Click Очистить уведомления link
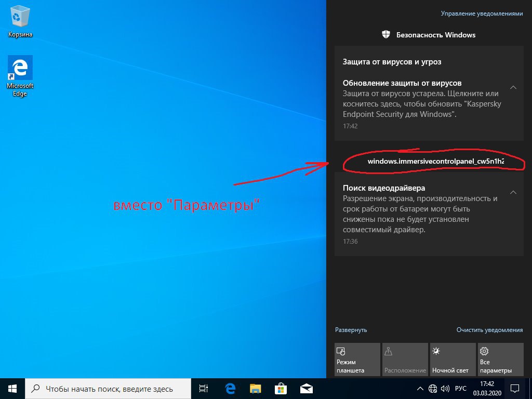Image resolution: width=532 pixels, height=399 pixels. pos(489,330)
